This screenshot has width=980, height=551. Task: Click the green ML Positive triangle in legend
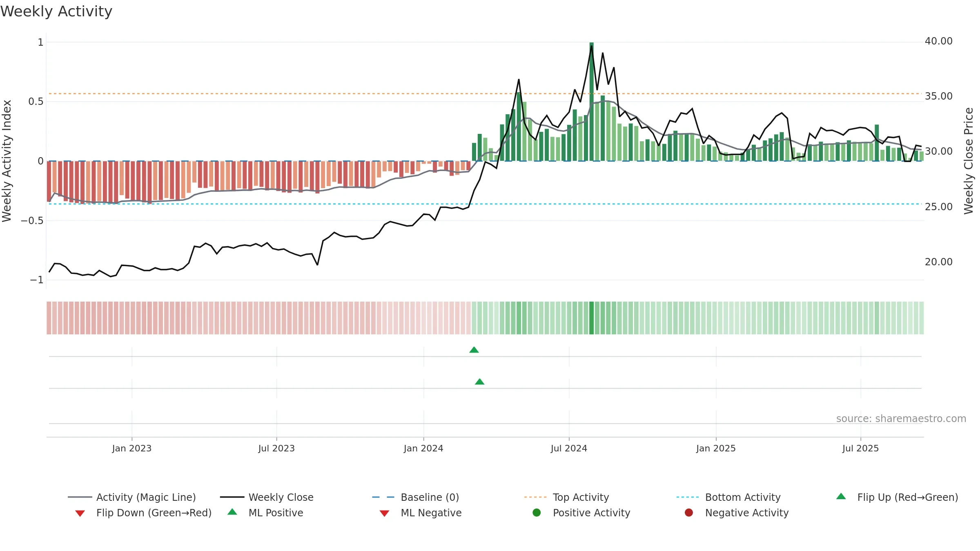click(232, 512)
